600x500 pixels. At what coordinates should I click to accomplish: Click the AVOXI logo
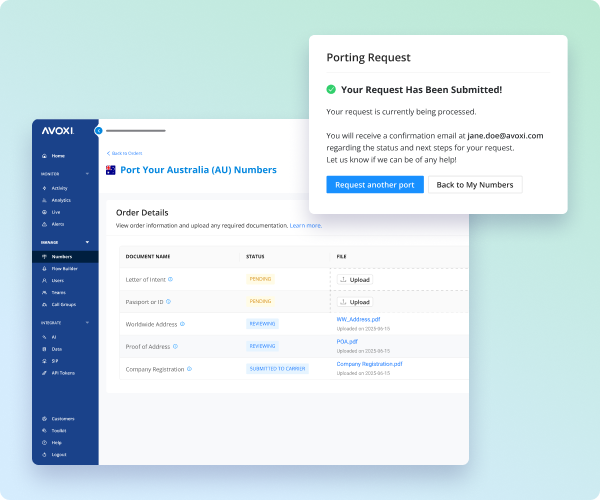tap(58, 131)
